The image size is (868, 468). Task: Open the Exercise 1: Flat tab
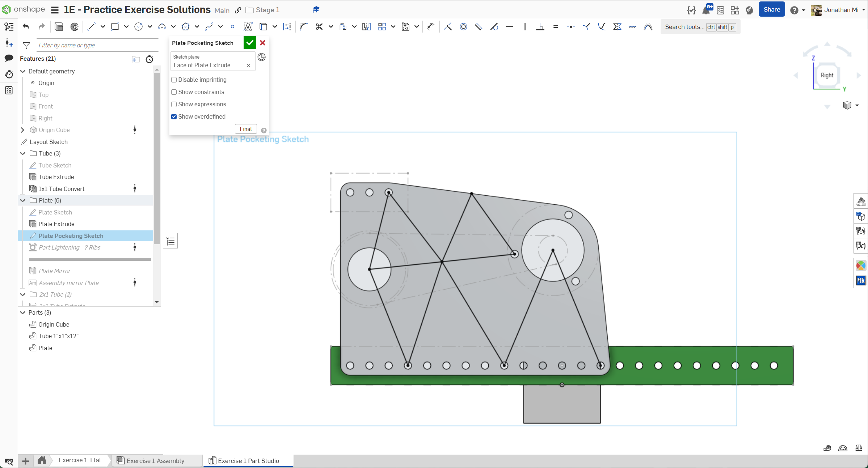pos(80,460)
